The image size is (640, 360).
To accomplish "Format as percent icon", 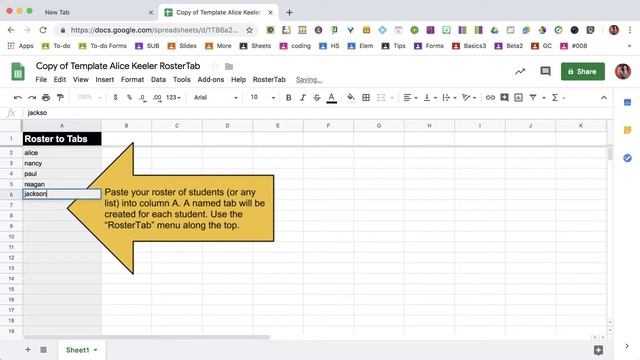I will point(129,98).
